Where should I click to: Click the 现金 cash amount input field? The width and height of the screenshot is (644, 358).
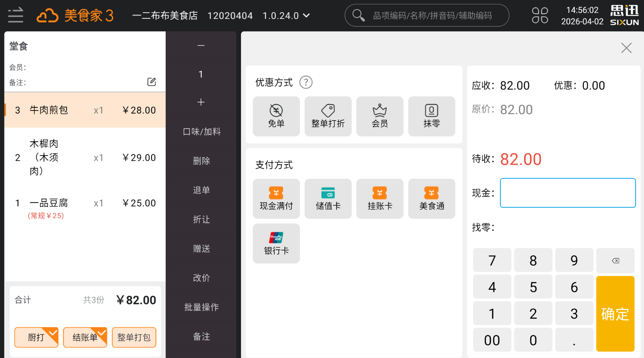567,193
